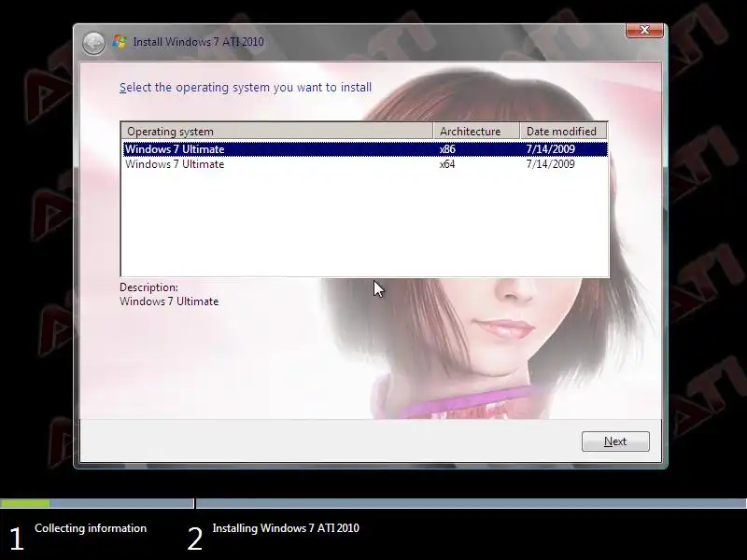Select the Windows 7 Ultimate x64 row
747x560 pixels.
(x=365, y=164)
